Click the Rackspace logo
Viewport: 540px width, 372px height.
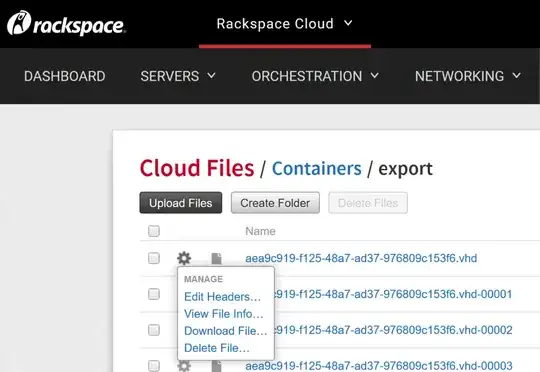click(66, 23)
